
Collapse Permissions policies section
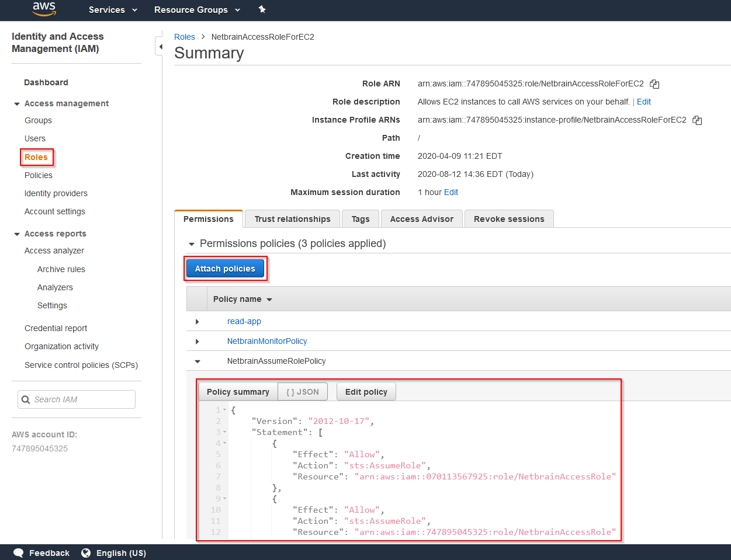point(192,244)
